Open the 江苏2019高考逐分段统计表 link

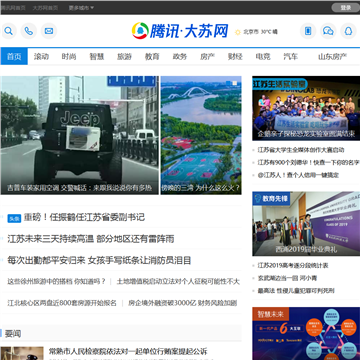coord(293,265)
